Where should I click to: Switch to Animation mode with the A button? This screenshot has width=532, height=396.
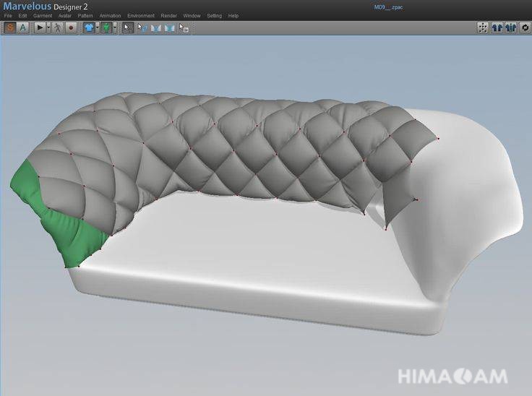point(22,27)
